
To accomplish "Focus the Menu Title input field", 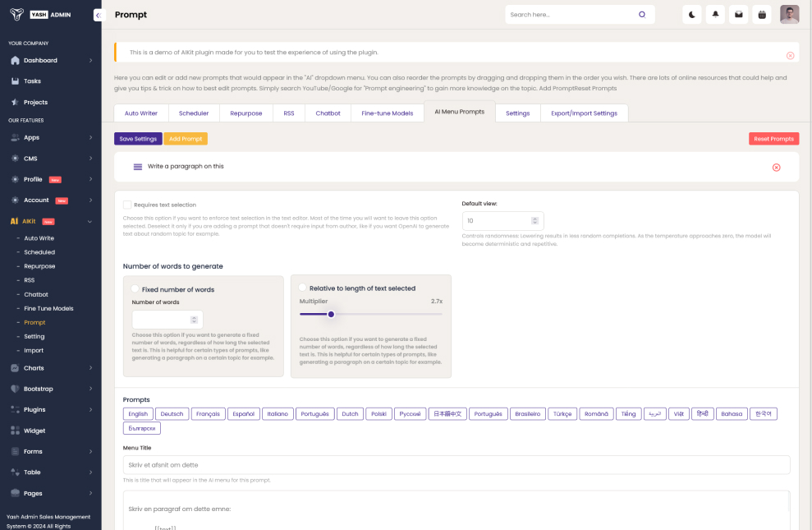I will [x=456, y=465].
